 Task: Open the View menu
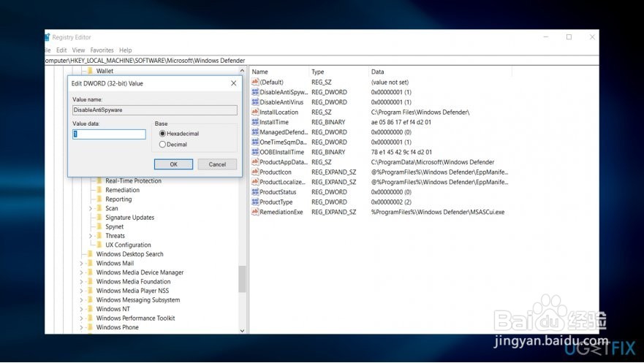[x=78, y=50]
